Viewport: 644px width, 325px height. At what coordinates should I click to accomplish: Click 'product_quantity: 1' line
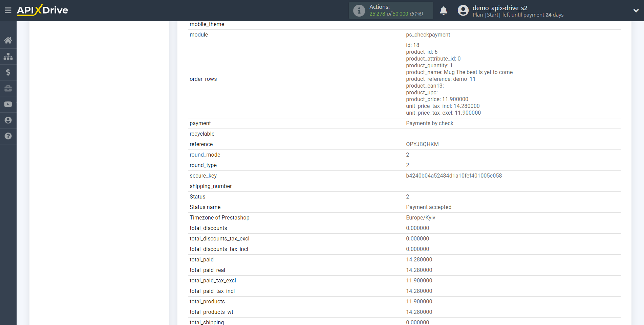point(429,65)
